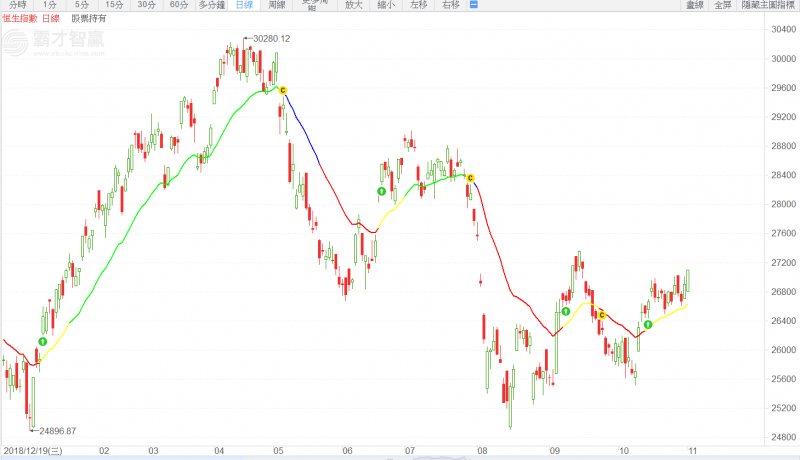
Task: Click the 30280.12 high price label
Action: (271, 39)
